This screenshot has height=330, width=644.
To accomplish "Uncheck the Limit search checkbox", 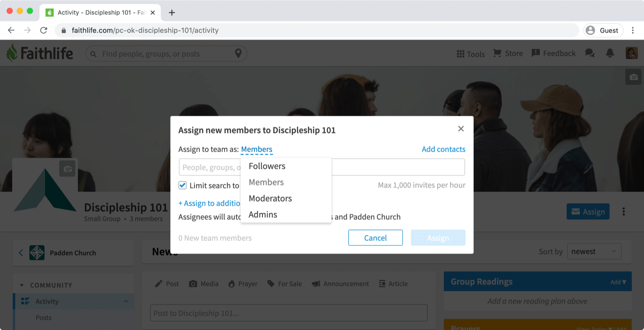I will [x=183, y=185].
